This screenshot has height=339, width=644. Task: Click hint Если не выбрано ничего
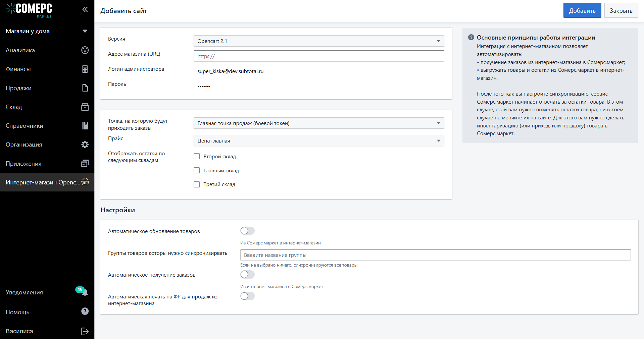[x=299, y=265]
